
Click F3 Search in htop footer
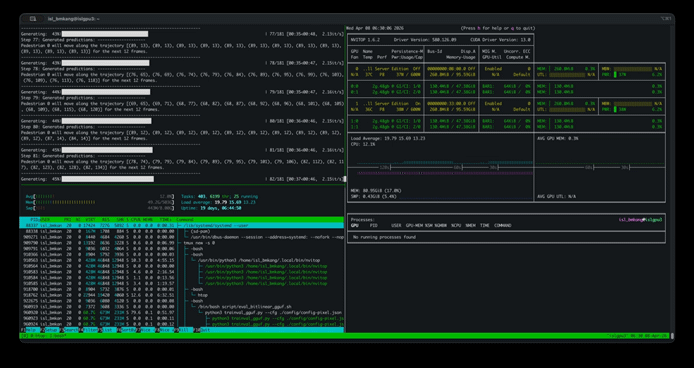coord(69,330)
